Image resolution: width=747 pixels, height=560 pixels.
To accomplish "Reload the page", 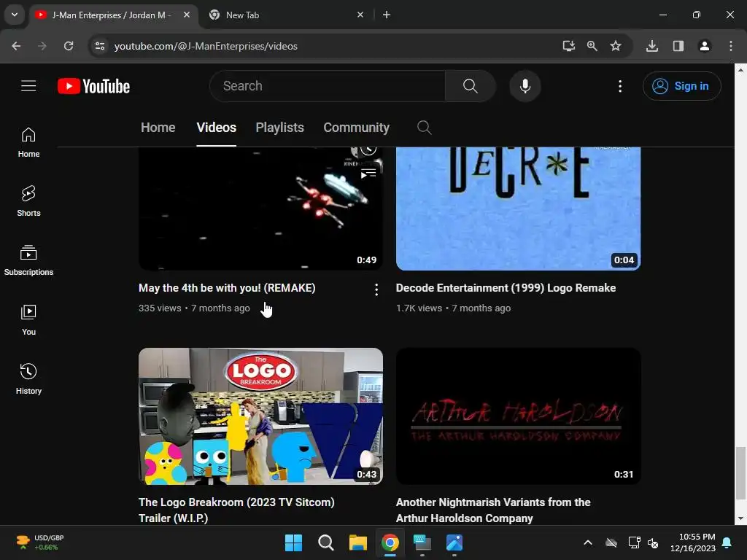I will 69,46.
